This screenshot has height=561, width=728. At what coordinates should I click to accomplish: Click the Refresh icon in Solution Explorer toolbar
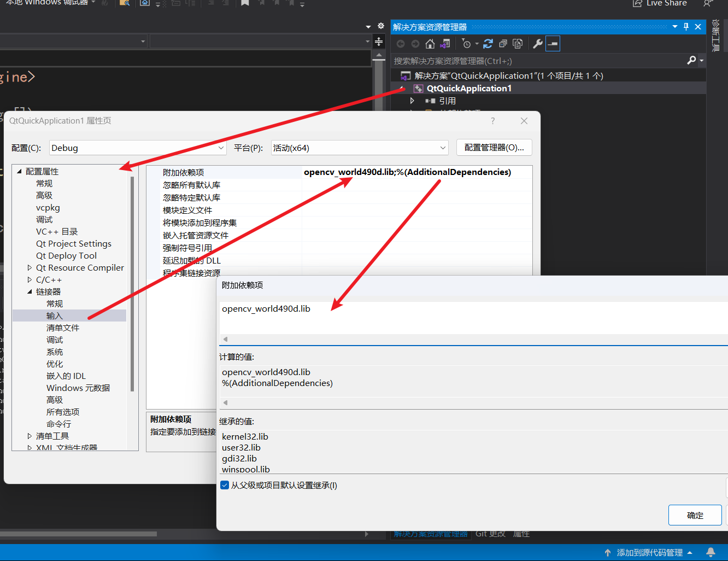click(x=488, y=44)
